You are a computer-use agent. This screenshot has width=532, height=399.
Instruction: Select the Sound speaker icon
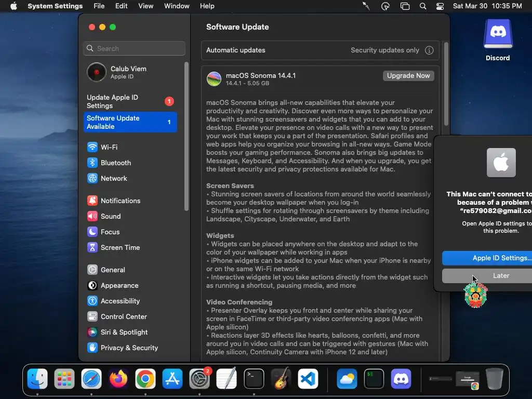pyautogui.click(x=92, y=216)
